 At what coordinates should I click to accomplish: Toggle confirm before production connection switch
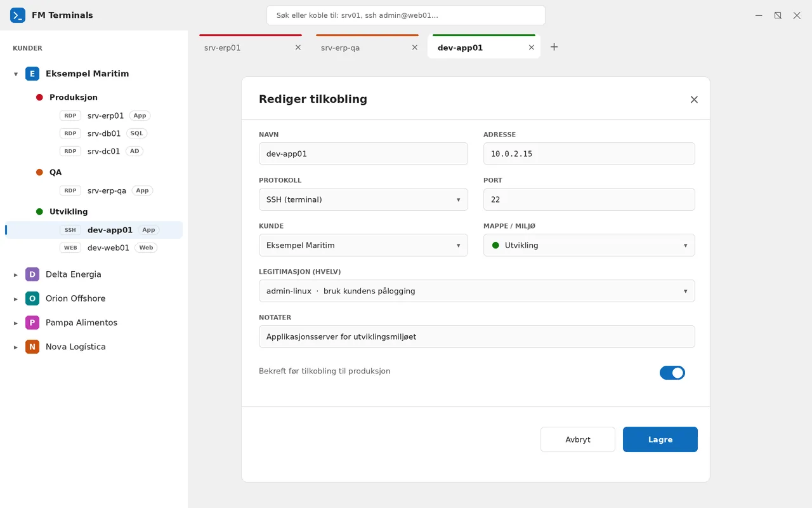point(672,373)
